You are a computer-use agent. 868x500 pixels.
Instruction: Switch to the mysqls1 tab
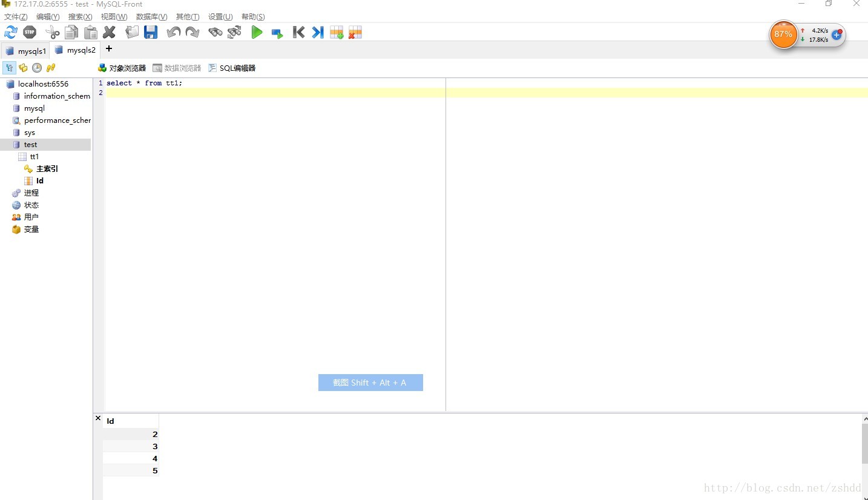[25, 51]
